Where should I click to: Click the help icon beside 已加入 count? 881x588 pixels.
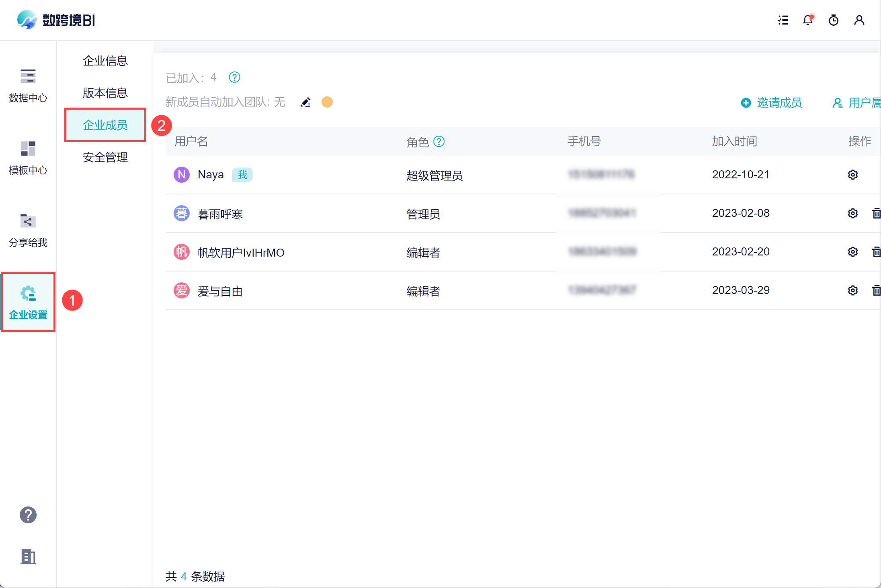234,77
